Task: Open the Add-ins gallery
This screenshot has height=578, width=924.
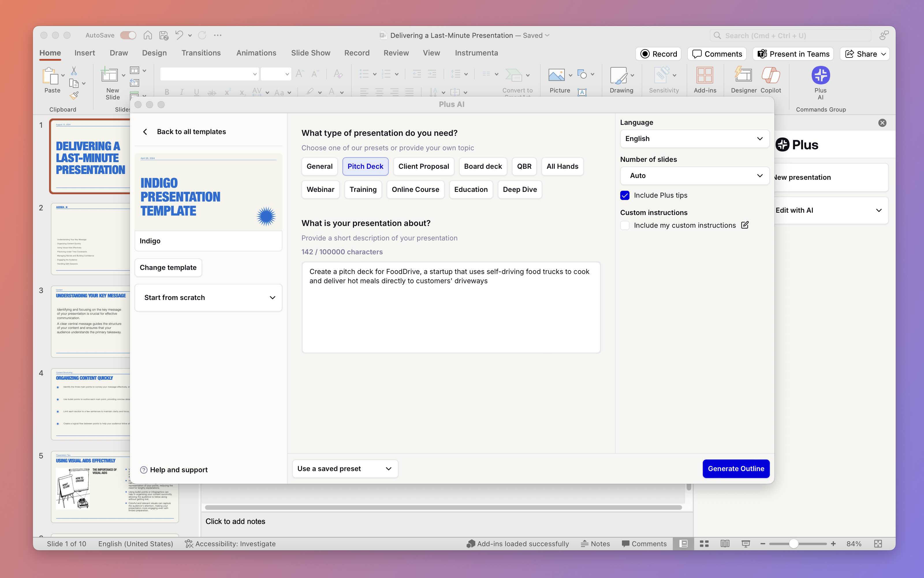Action: pos(705,80)
